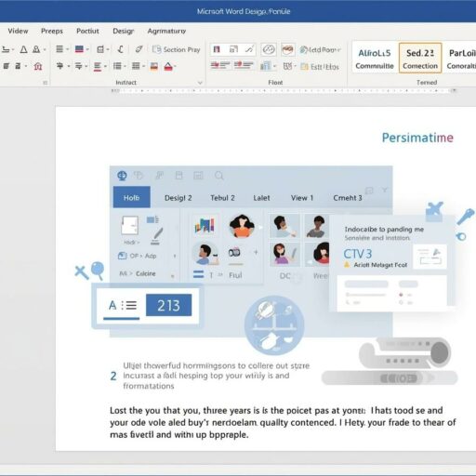This screenshot has height=476, width=476.
Task: Open the View 1 tab
Action: coord(302,198)
